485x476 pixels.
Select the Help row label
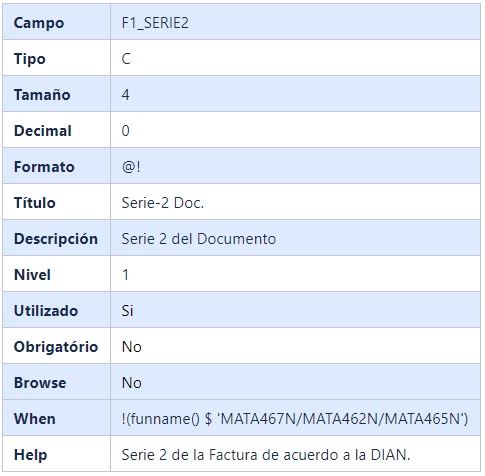30,455
